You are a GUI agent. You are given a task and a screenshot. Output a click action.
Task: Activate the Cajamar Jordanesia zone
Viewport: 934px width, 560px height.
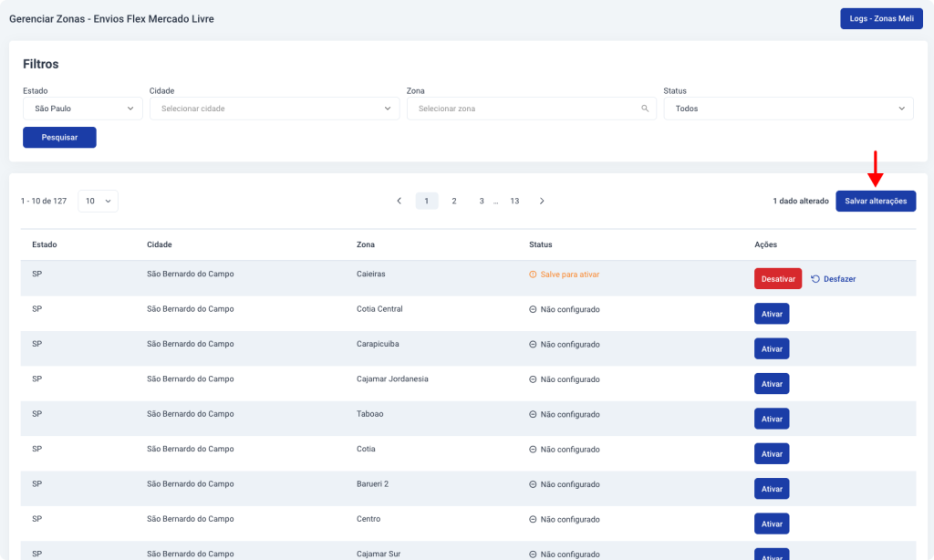[772, 384]
